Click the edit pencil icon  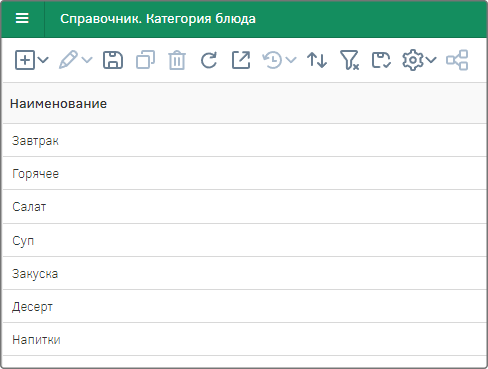click(x=68, y=60)
